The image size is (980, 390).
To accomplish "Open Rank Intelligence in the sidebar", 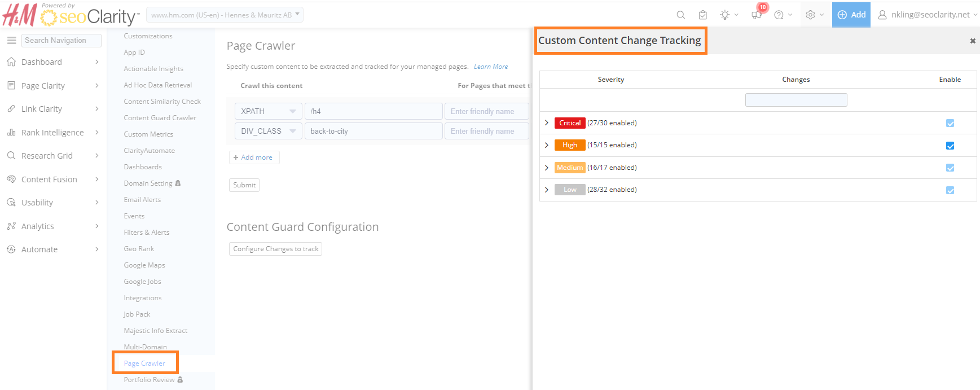I will (52, 133).
